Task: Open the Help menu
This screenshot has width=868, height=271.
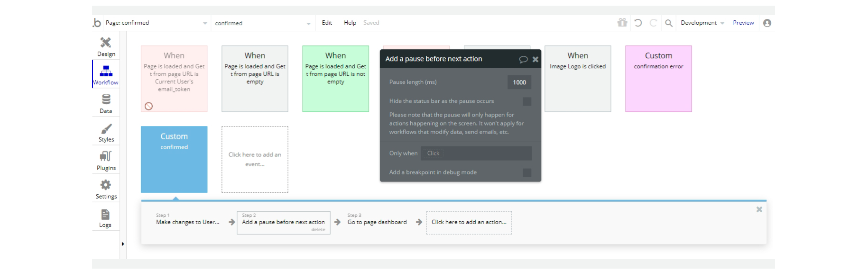Action: tap(350, 23)
